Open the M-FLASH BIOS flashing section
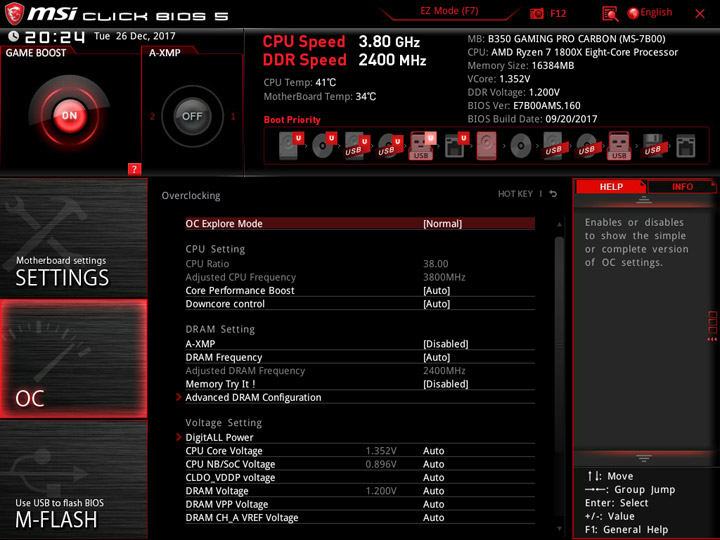 [x=73, y=480]
